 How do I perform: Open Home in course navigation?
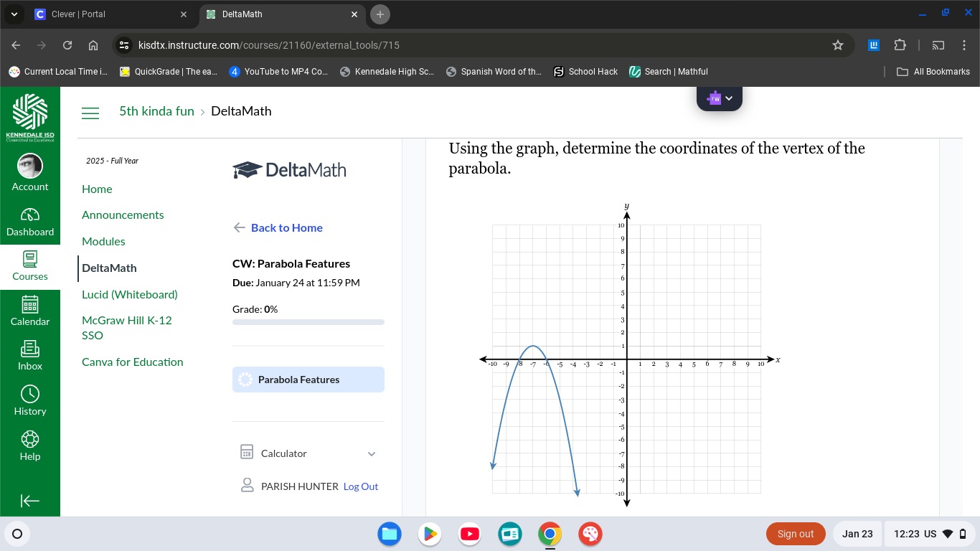pyautogui.click(x=97, y=189)
